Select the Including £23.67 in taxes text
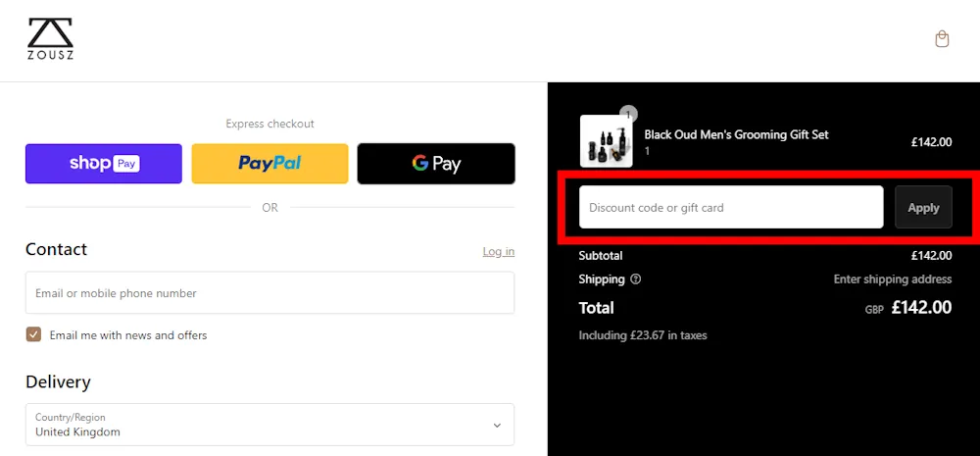980x456 pixels. click(x=643, y=335)
